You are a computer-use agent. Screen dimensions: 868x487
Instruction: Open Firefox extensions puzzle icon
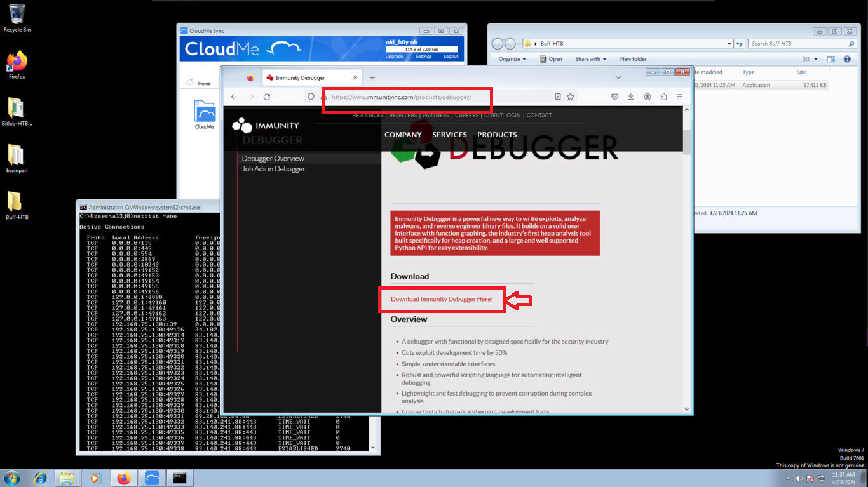tap(663, 97)
